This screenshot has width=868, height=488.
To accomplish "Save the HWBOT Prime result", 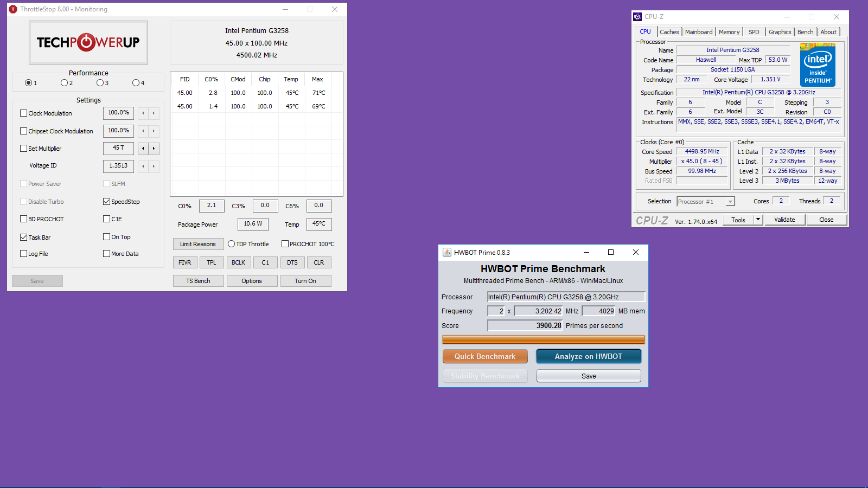I will [x=589, y=376].
